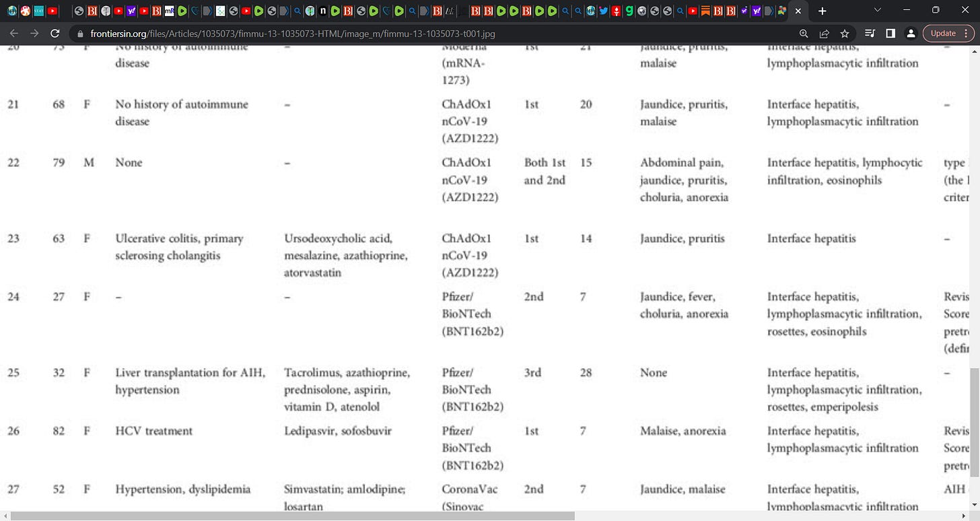Switch to the Twitter tab
Viewport: 980px width, 521px height.
pos(602,11)
